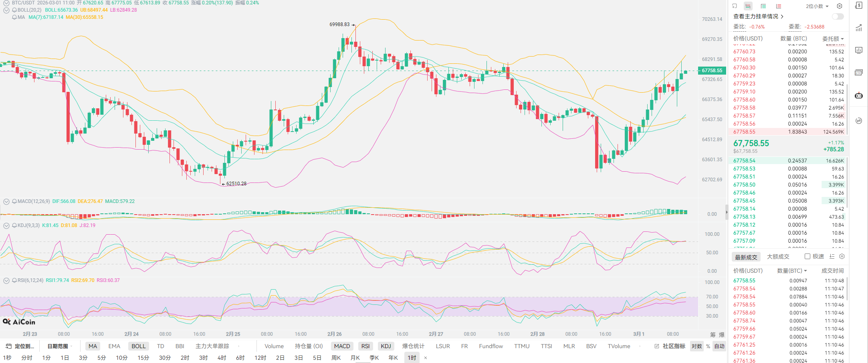Expand the 委托额 column dropdown
The height and width of the screenshot is (363, 868).
pos(833,39)
